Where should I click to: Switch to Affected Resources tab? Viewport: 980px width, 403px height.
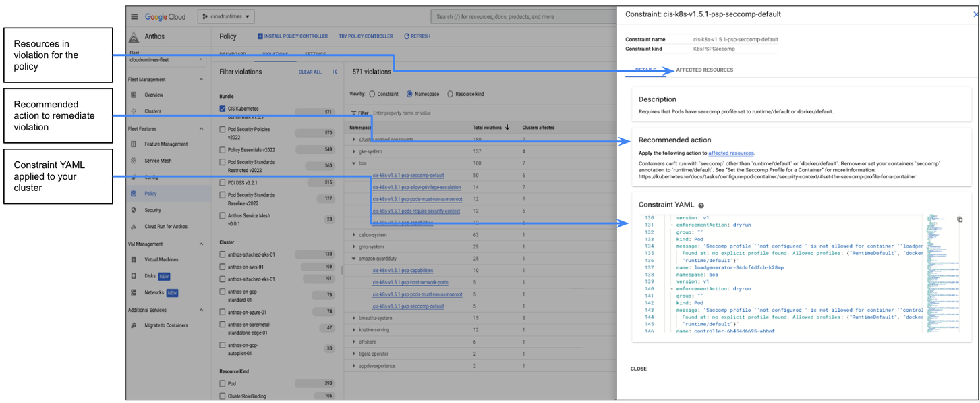click(x=704, y=70)
